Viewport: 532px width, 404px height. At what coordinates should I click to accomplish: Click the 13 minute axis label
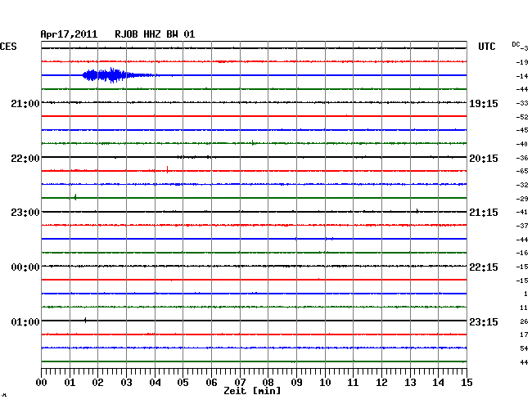410,382
